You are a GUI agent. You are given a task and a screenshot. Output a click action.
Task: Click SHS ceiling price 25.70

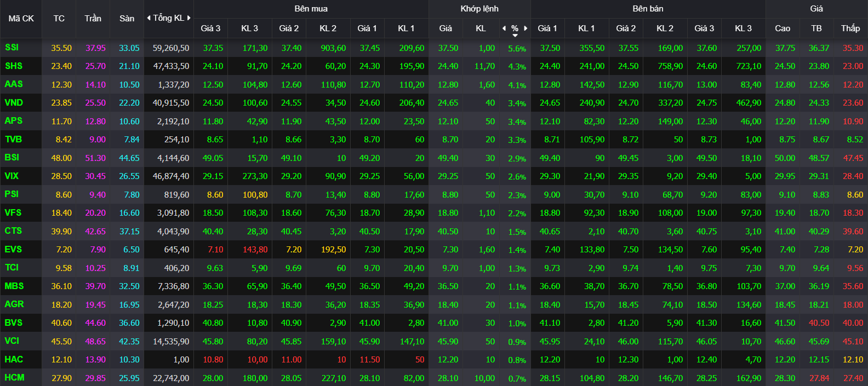pyautogui.click(x=95, y=66)
